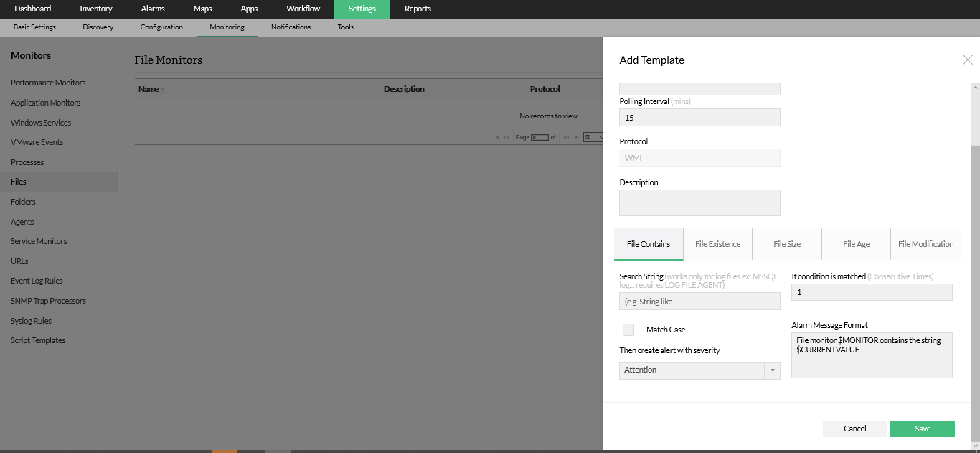
Task: Open the rows-per-page dropdown showing 50
Action: [593, 137]
